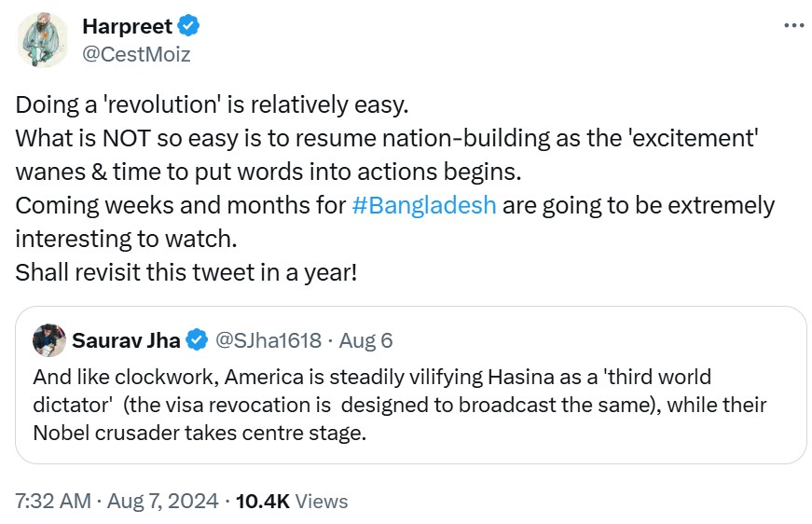The image size is (812, 524).
Task: Click the sentence "Doing a 'revolution' is relatively easy."
Action: [x=213, y=104]
